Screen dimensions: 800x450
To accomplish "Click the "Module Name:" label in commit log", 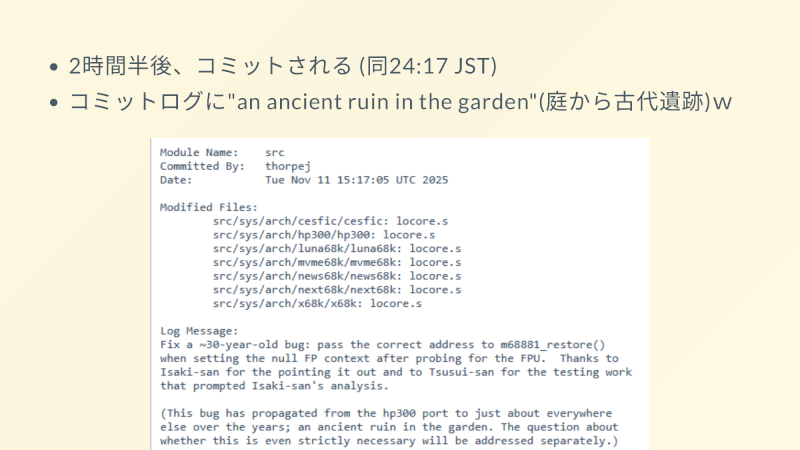I will pos(199,152).
